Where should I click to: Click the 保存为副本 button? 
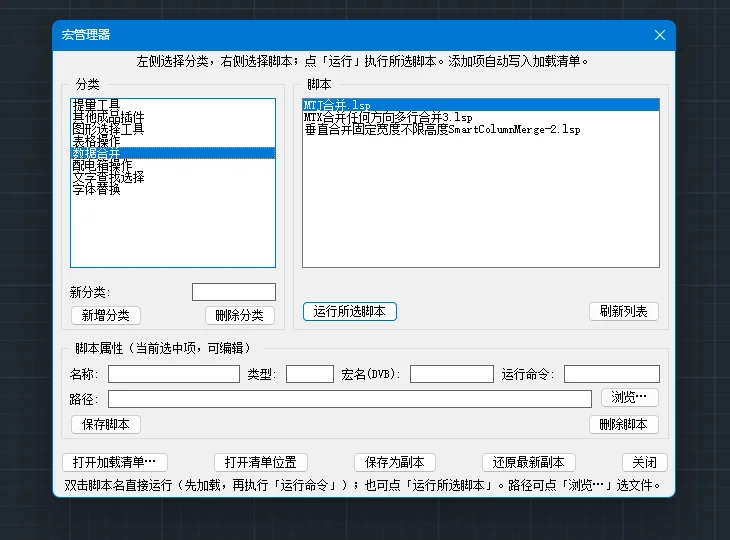[395, 462]
